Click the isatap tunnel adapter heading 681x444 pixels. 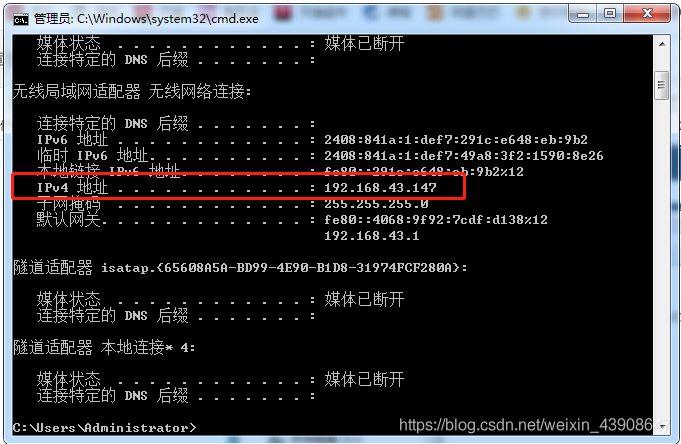coord(240,268)
